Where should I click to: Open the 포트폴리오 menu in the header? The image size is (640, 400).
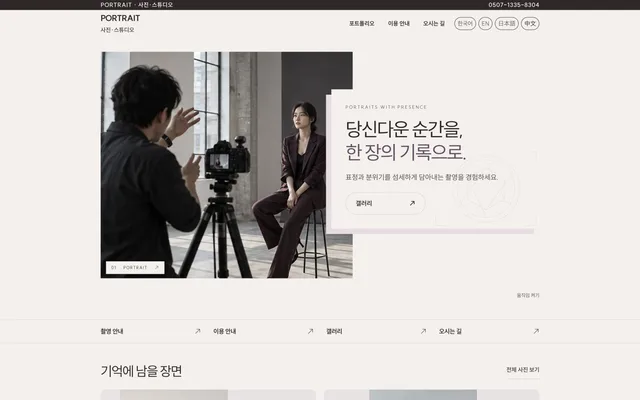coord(362,24)
